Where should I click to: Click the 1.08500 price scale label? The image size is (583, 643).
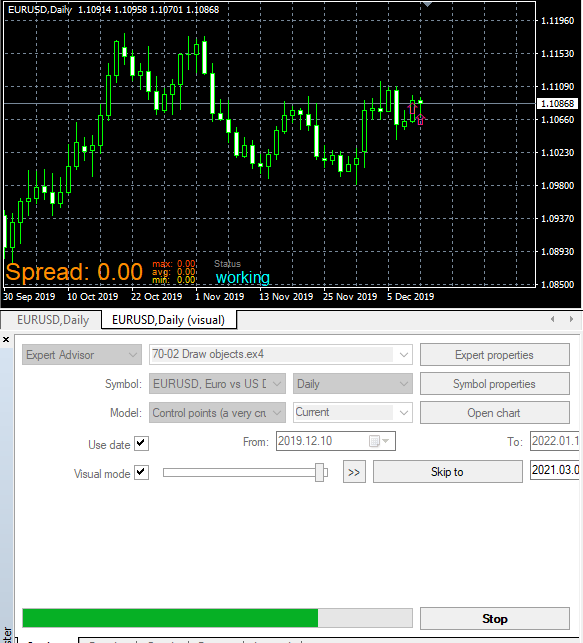point(558,284)
